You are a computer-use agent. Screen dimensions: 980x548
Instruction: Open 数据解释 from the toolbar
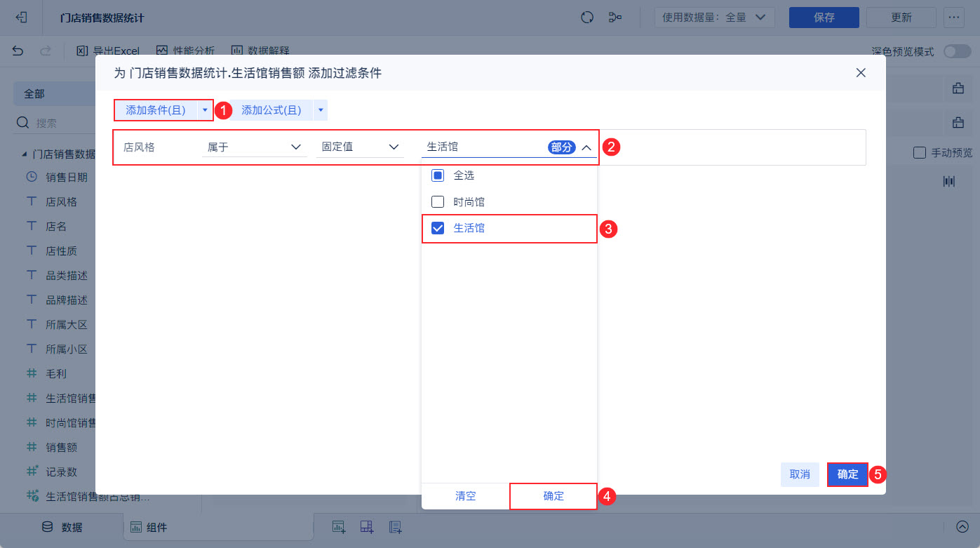(260, 51)
